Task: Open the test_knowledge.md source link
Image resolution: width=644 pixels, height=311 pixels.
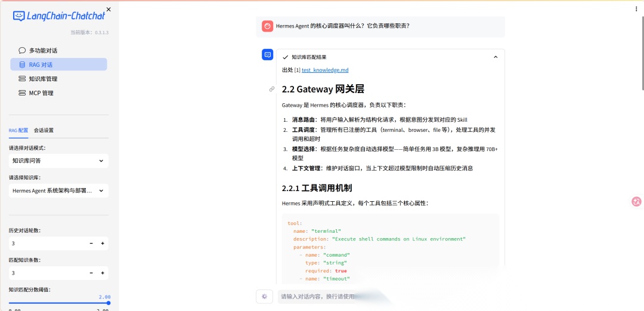Action: click(x=325, y=70)
